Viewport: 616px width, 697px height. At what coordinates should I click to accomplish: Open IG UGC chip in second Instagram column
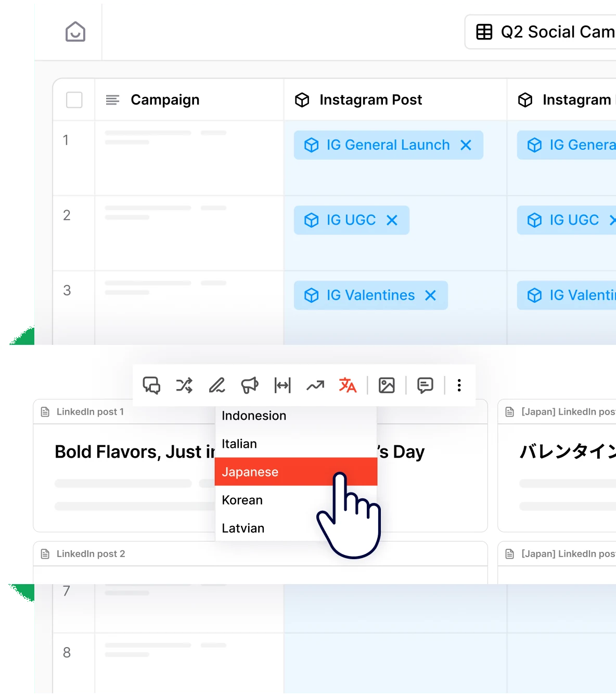(567, 220)
